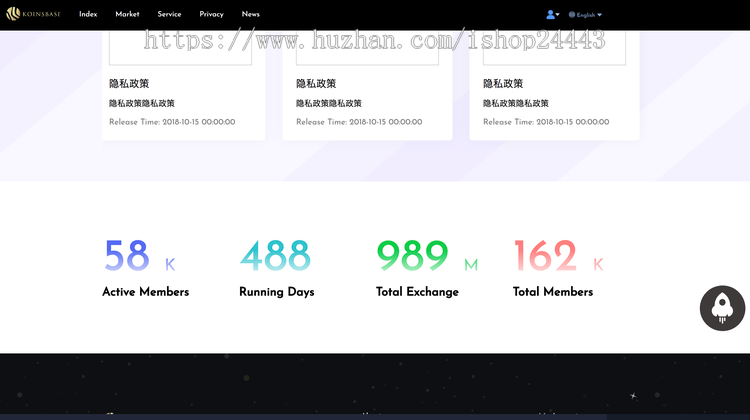Click the Total Exchange label
750x420 pixels.
(x=417, y=292)
